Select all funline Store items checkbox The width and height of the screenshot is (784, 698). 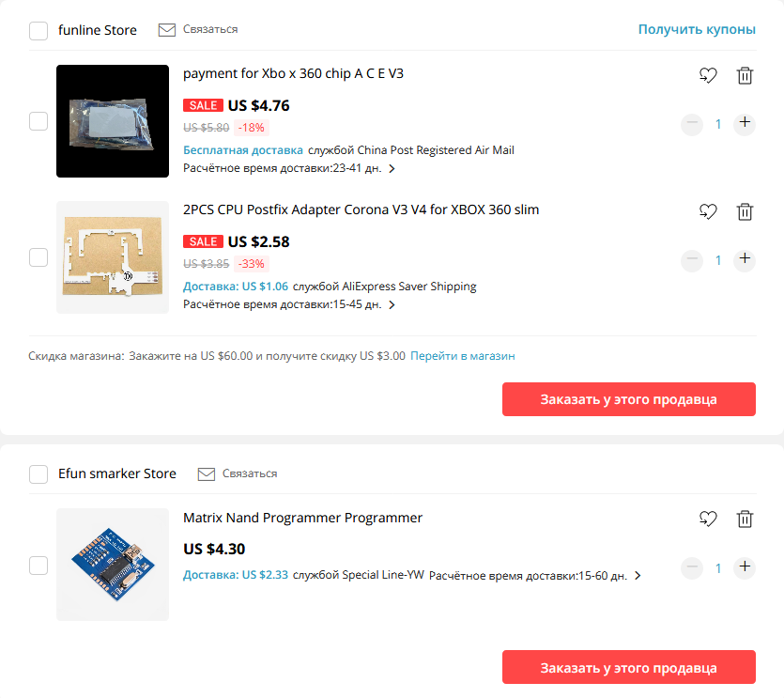pos(38,30)
